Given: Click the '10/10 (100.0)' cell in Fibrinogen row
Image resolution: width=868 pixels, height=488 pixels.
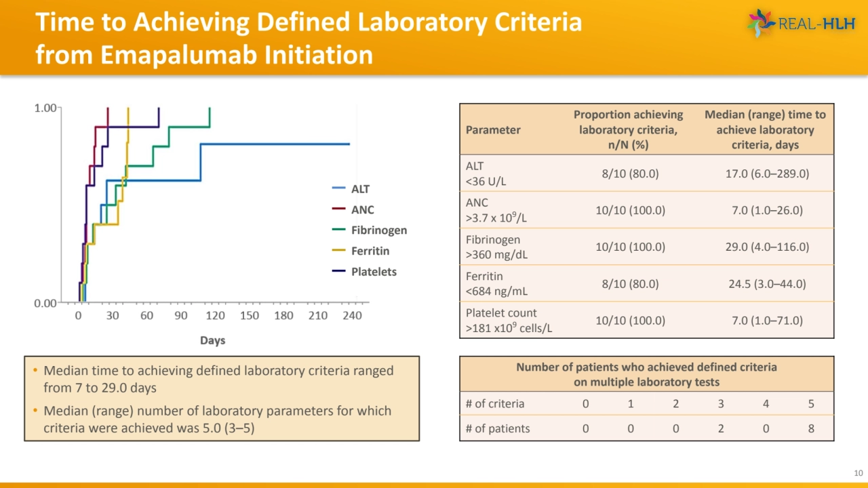Looking at the screenshot, I should [630, 247].
